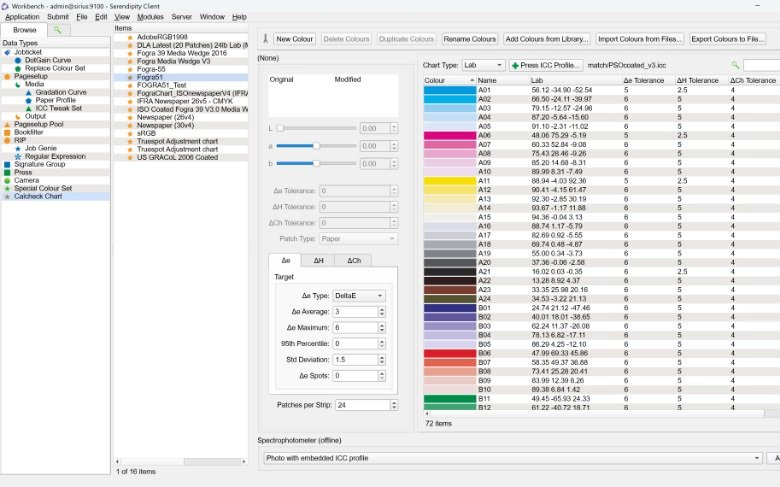Select the DotGain Curve item icon
Screen dimensions: 780x487
tap(18, 60)
